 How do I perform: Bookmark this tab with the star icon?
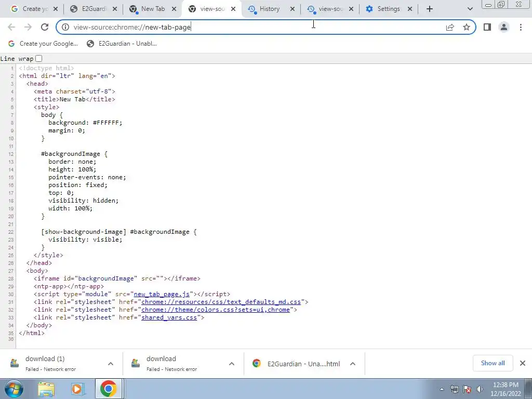(467, 27)
